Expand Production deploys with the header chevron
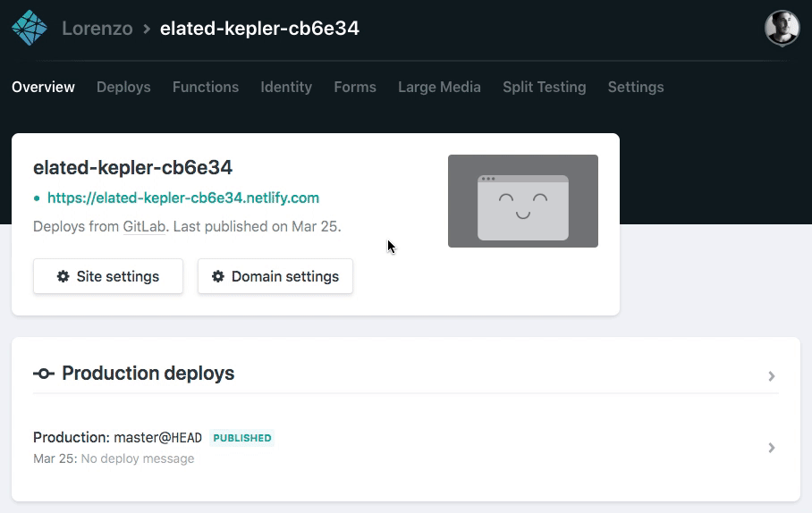Viewport: 812px width, 513px height. 772,376
